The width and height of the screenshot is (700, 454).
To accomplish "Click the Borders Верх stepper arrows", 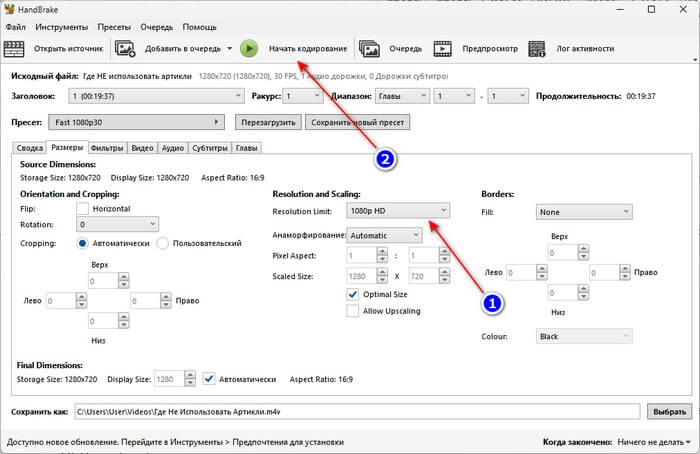I will tap(583, 253).
